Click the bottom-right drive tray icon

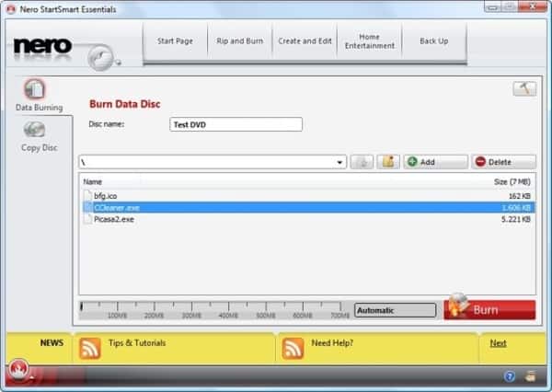click(x=530, y=376)
